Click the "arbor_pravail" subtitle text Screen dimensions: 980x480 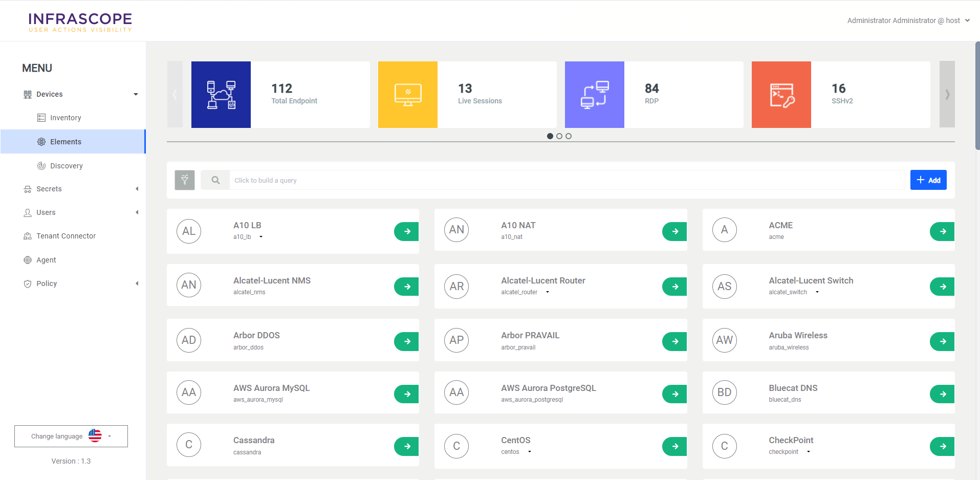coord(518,347)
